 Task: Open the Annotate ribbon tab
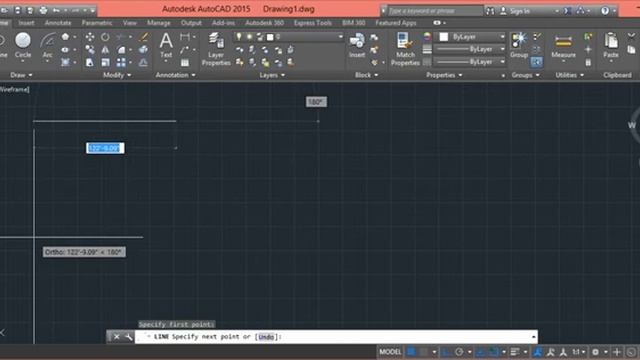click(58, 23)
